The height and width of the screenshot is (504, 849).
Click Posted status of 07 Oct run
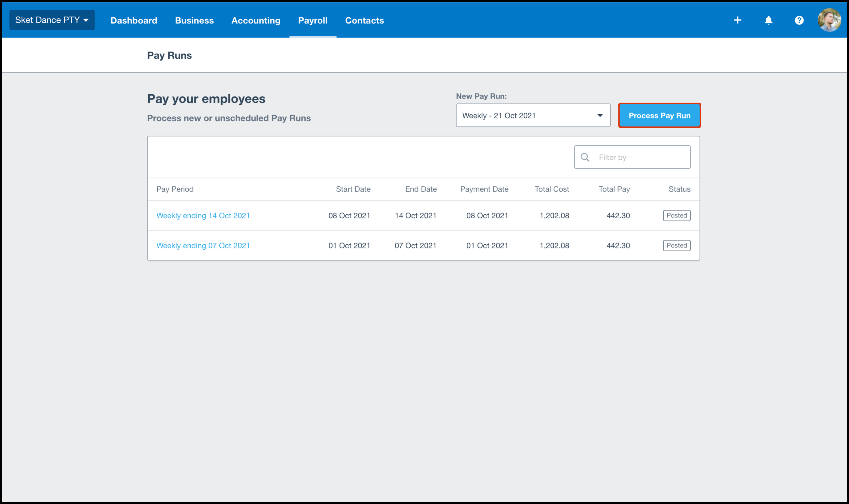[x=676, y=246]
